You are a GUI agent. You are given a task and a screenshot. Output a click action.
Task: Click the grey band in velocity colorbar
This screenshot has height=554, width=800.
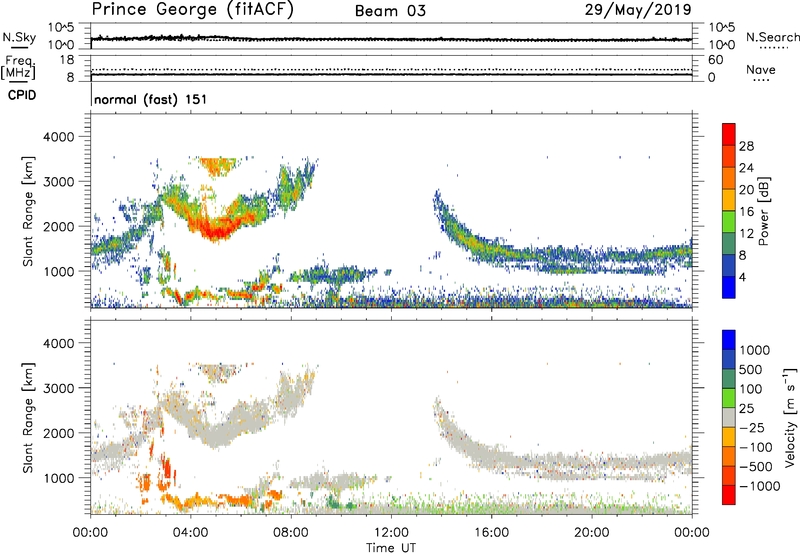coord(729,417)
